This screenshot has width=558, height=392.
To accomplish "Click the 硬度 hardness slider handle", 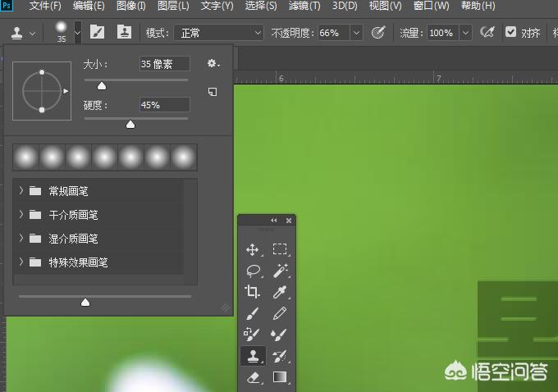I will point(130,125).
